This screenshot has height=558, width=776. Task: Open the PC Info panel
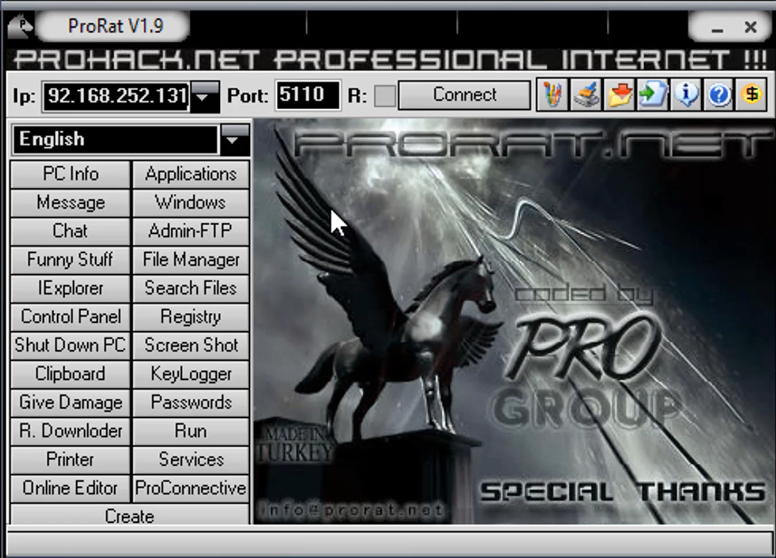tap(70, 174)
